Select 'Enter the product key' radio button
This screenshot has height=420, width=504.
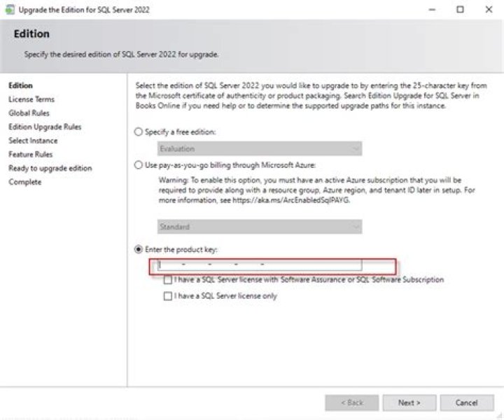138,249
